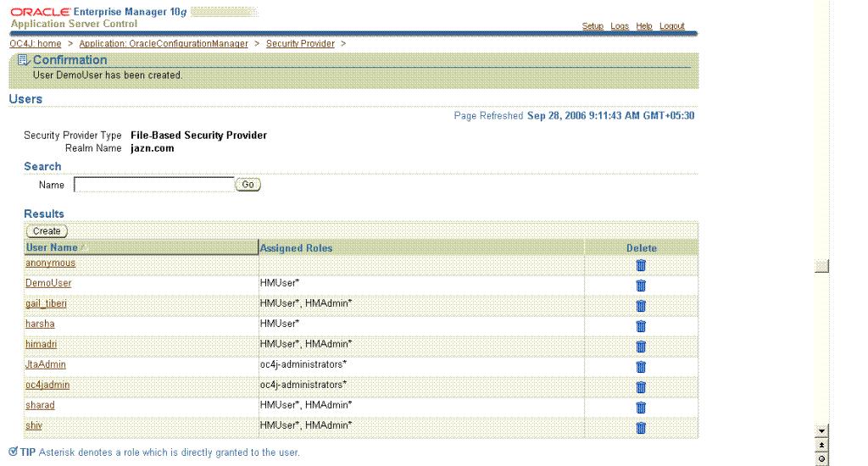The height and width of the screenshot is (466, 868).
Task: Open the Logs link
Action: [620, 26]
